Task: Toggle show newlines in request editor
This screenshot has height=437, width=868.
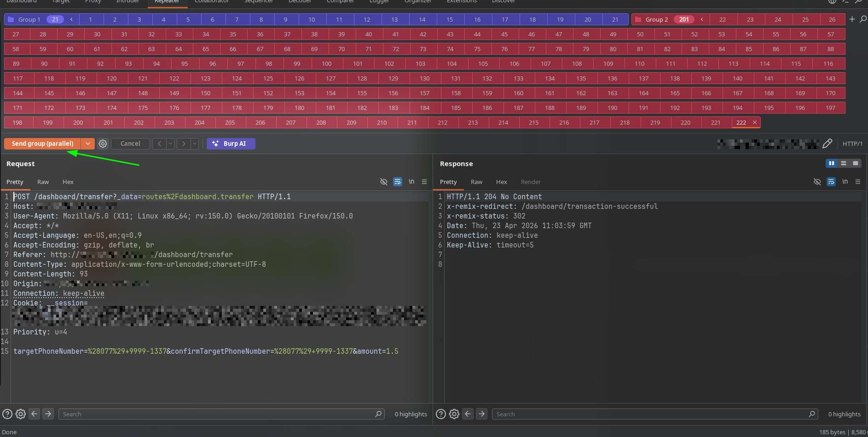Action: 411,182
